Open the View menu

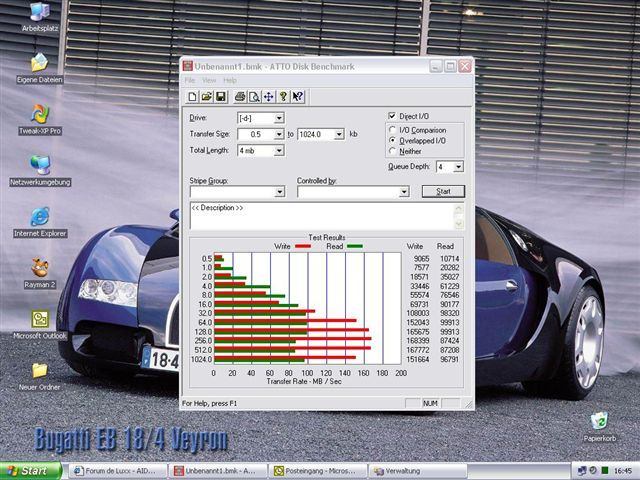(209, 80)
